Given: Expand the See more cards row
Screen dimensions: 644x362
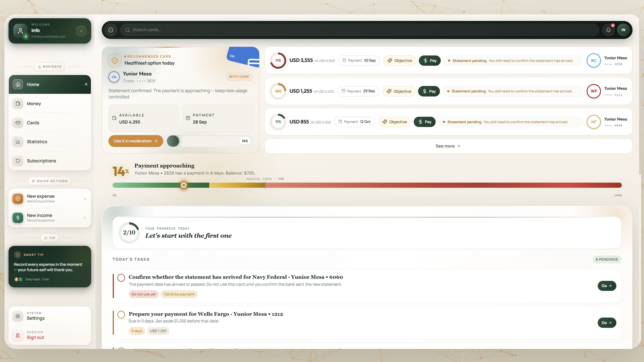Looking at the screenshot, I should pyautogui.click(x=448, y=146).
